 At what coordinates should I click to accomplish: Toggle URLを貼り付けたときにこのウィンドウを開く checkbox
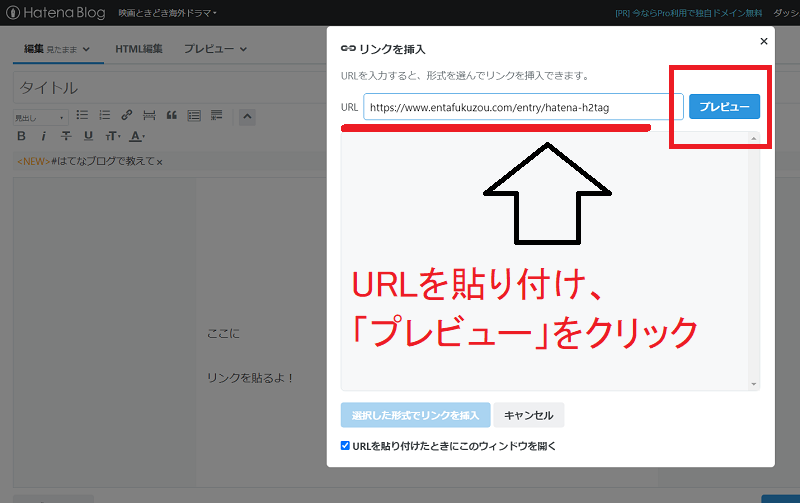click(x=345, y=445)
